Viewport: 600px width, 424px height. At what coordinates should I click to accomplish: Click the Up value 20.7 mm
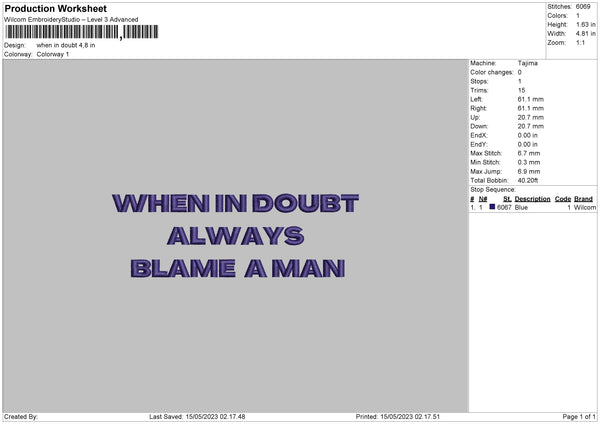pos(530,117)
